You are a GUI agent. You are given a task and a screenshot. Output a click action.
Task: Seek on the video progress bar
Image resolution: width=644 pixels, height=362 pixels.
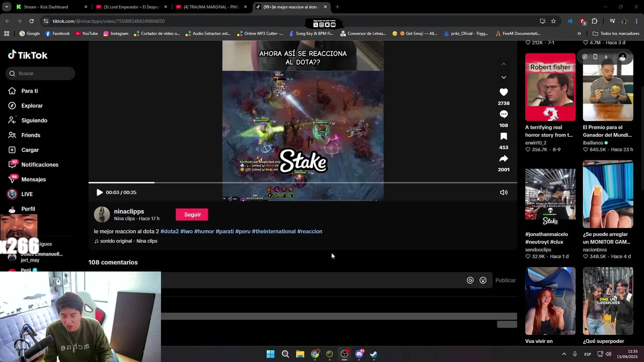click(x=303, y=183)
